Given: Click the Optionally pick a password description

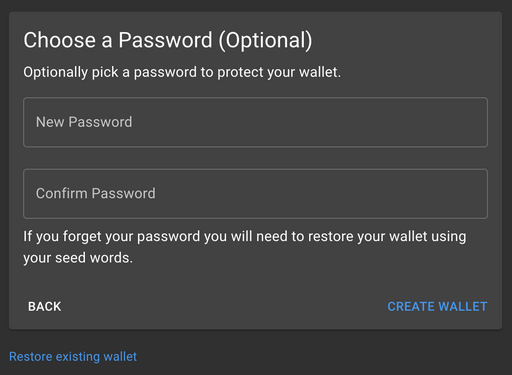Looking at the screenshot, I should tap(182, 72).
